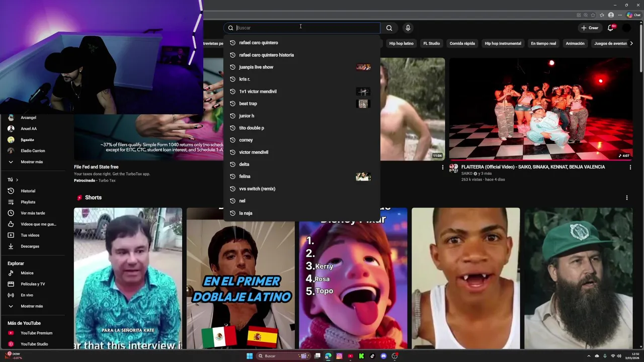This screenshot has height=362, width=644.
Task: Open the Edge browser profile icon
Action: tap(611, 15)
